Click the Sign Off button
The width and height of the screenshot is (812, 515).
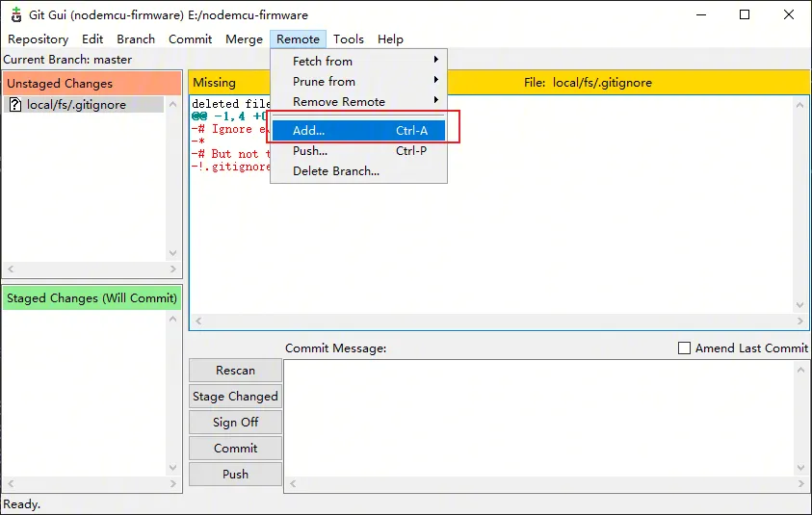click(235, 423)
